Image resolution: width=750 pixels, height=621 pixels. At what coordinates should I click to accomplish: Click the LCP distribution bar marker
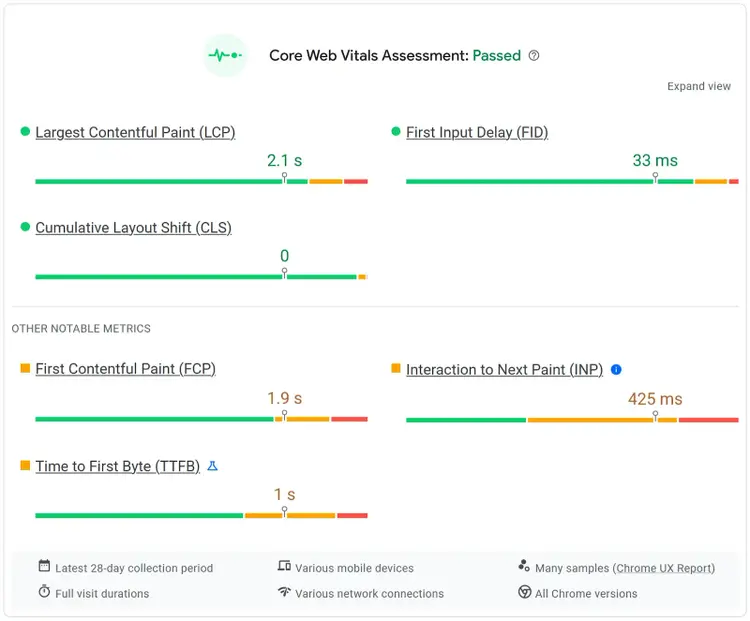click(285, 177)
